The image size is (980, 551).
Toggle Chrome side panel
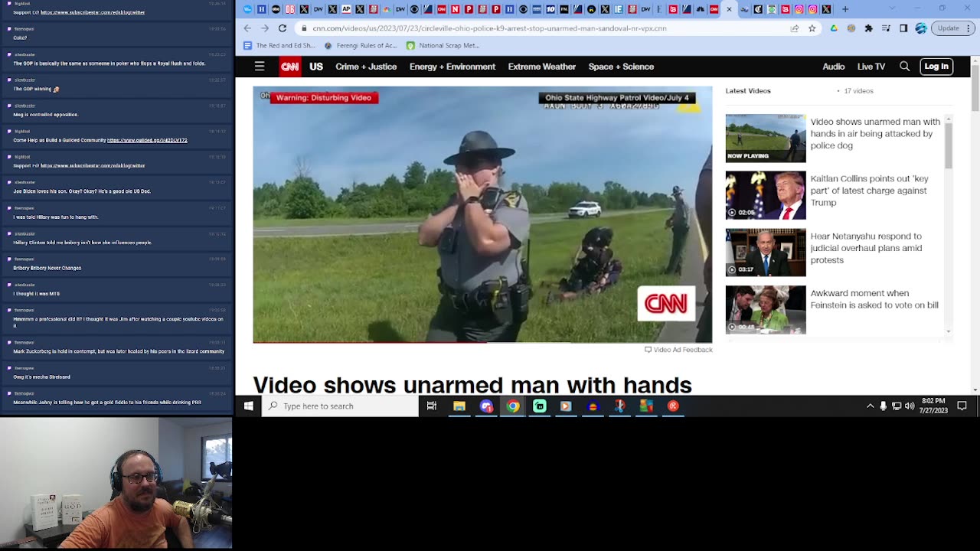[903, 28]
